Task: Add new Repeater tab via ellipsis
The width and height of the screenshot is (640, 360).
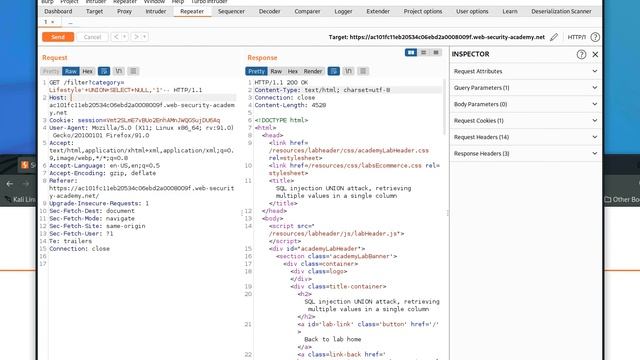Action: tap(70, 22)
